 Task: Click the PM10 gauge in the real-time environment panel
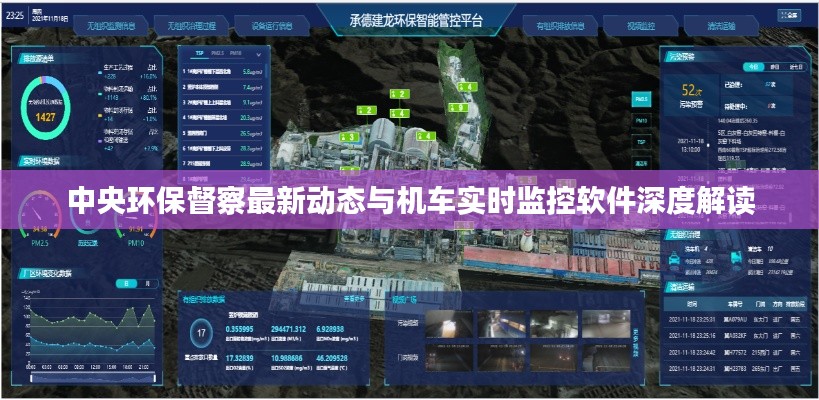[x=134, y=213]
